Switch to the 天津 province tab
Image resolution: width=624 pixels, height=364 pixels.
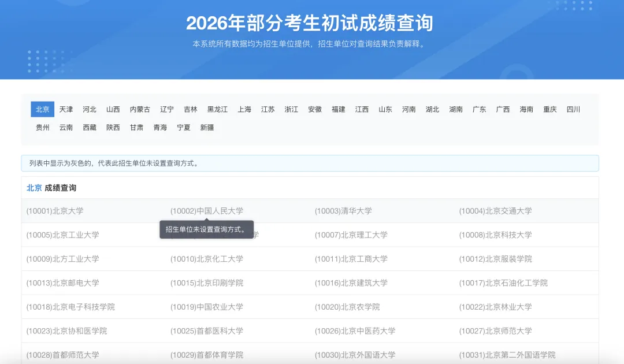(x=66, y=109)
